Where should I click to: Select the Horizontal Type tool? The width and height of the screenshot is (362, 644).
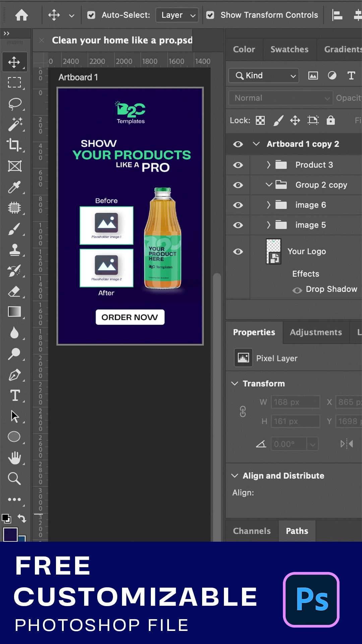click(14, 395)
